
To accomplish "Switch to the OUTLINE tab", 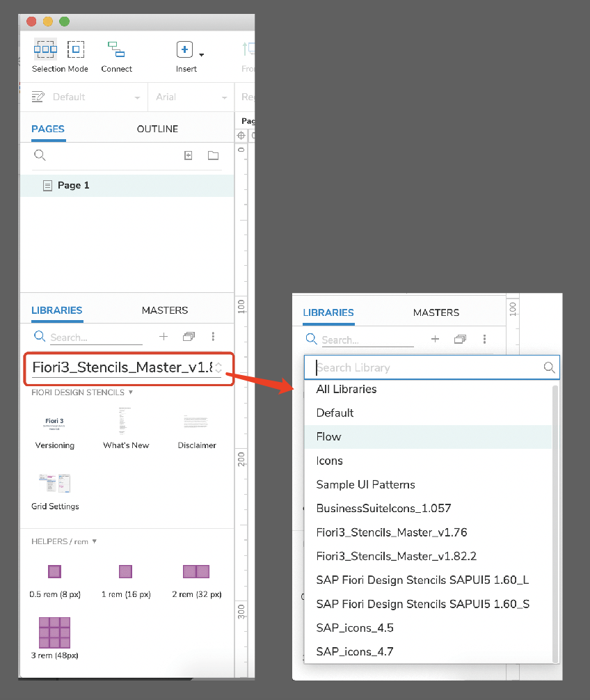I will (157, 129).
